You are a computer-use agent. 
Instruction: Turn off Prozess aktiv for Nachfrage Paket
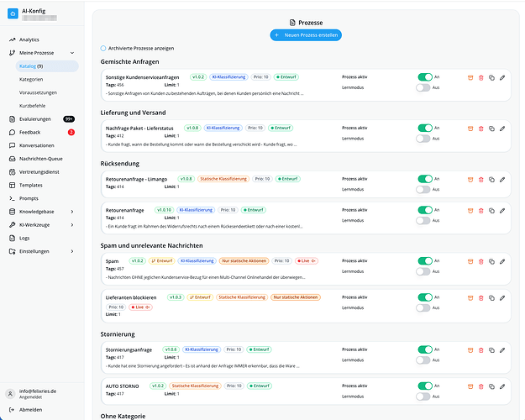pos(425,128)
